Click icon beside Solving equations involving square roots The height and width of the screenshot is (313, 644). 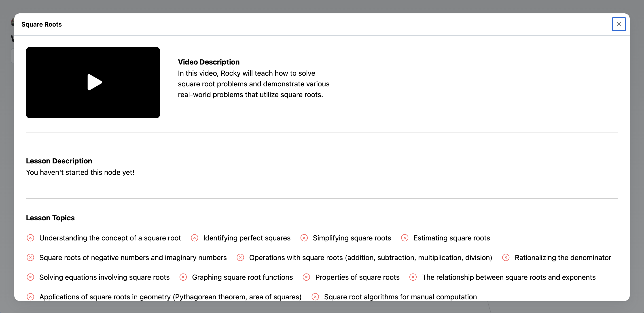click(30, 277)
